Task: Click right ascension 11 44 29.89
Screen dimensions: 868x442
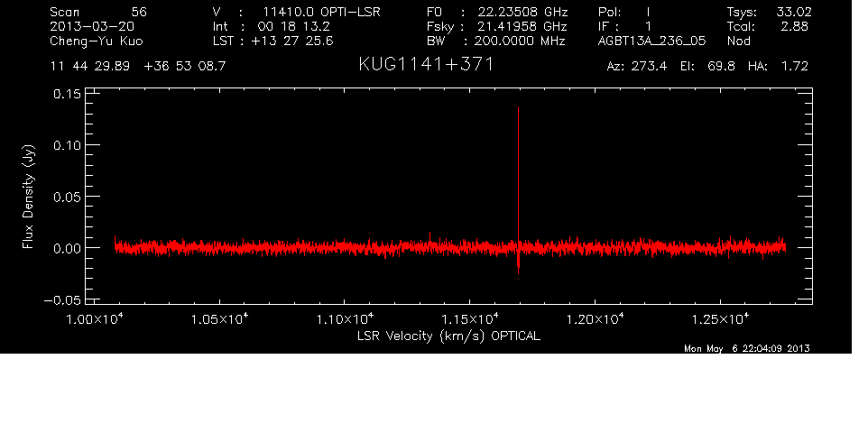Action: pos(89,67)
